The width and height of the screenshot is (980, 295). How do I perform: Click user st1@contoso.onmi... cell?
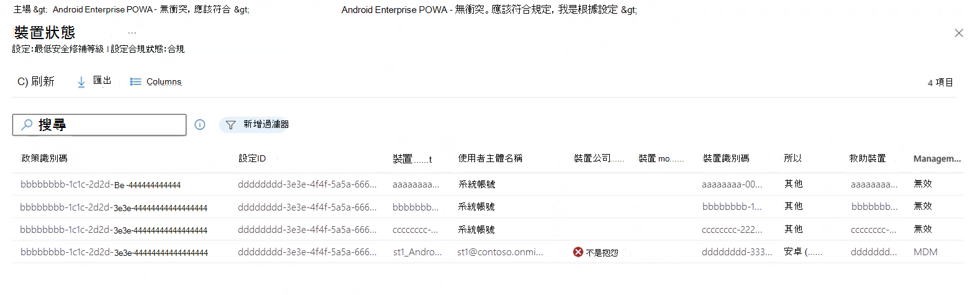pyautogui.click(x=500, y=252)
